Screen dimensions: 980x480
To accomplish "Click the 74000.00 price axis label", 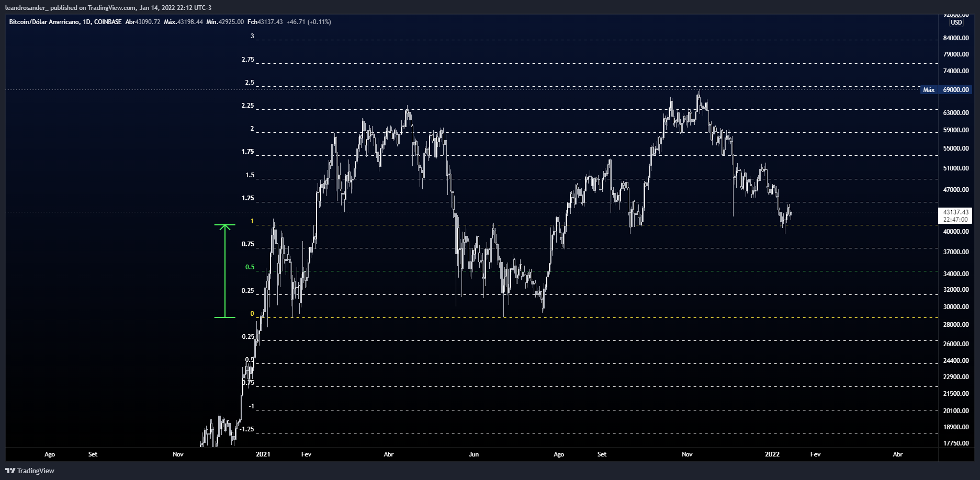I will [x=956, y=71].
